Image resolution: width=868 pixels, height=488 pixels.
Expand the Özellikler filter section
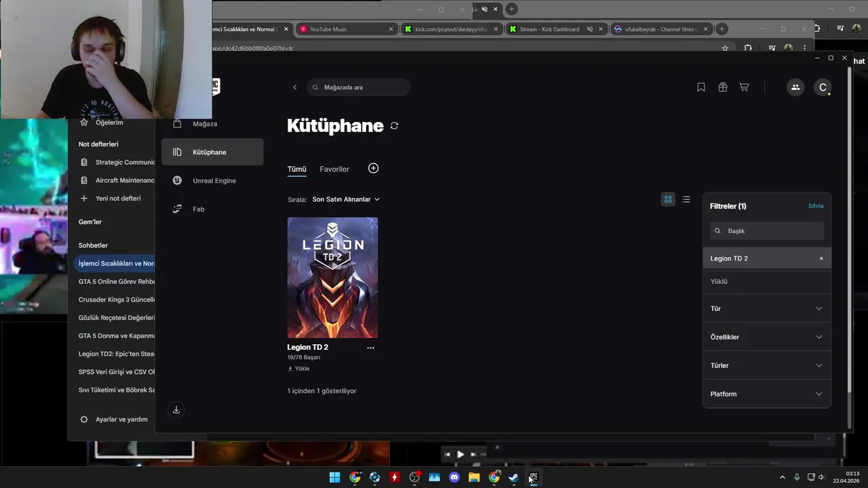tap(767, 337)
